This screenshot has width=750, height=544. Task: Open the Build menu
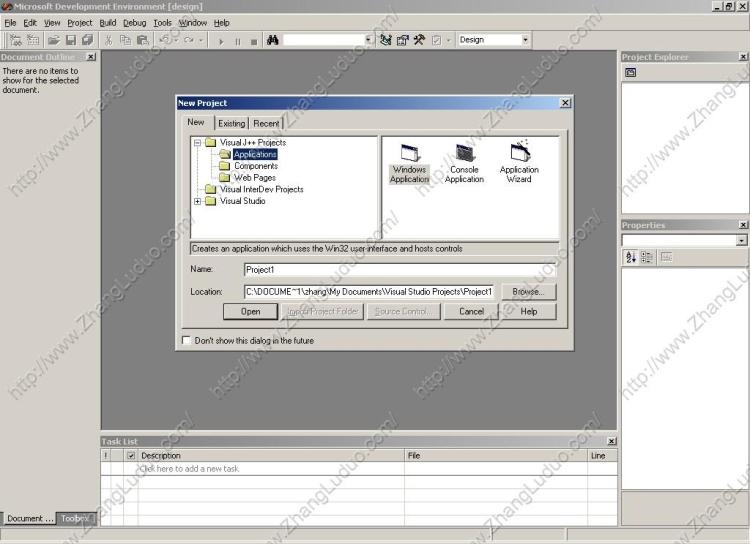pyautogui.click(x=108, y=22)
